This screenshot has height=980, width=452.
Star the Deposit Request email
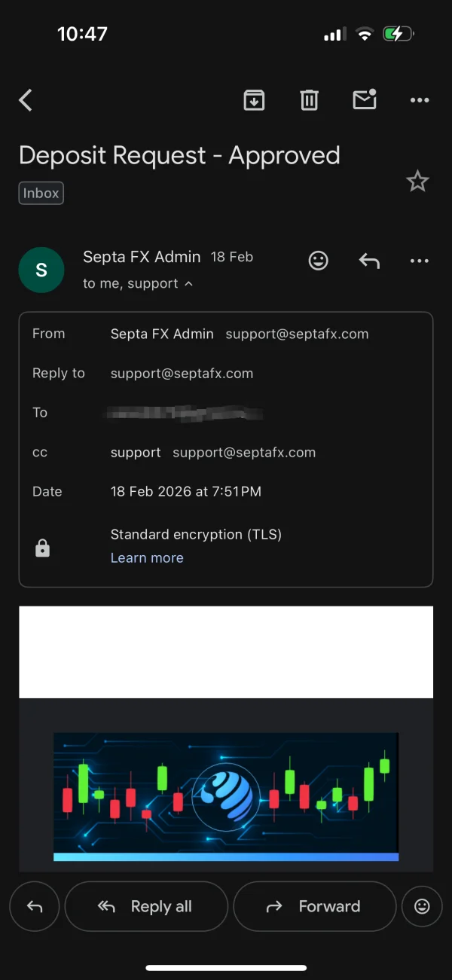tap(417, 182)
